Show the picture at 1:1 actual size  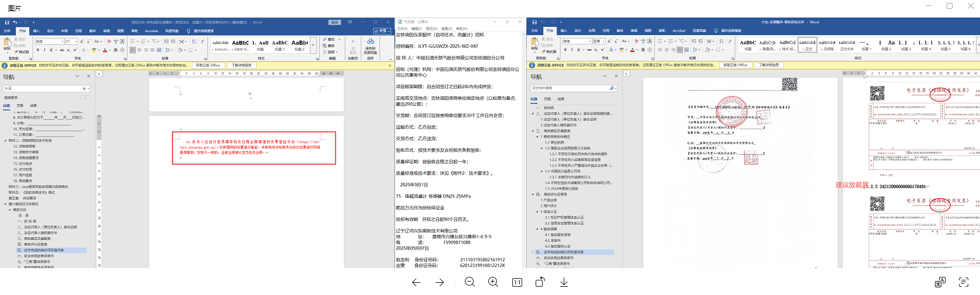tap(517, 282)
